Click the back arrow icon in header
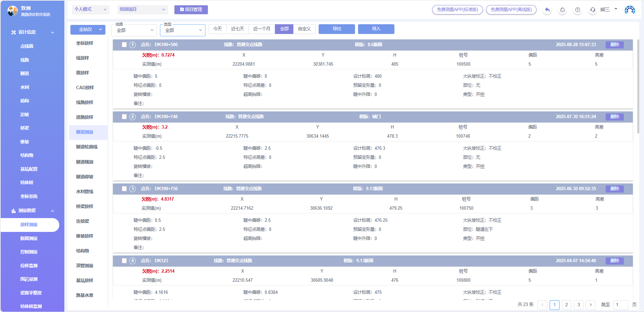 click(547, 10)
